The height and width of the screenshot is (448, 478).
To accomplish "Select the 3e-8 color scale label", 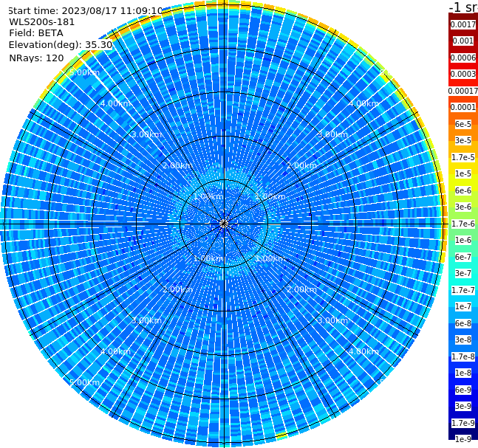I will 463,340.
